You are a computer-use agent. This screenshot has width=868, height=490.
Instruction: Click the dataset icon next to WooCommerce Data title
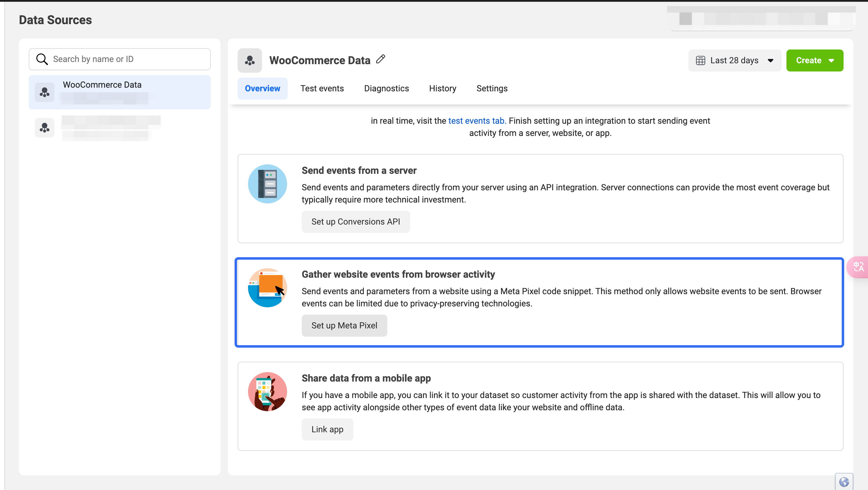(250, 60)
